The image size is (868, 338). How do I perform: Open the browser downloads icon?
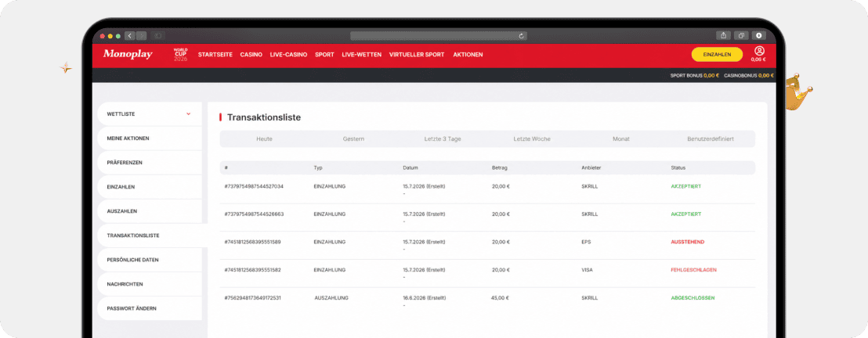click(758, 35)
